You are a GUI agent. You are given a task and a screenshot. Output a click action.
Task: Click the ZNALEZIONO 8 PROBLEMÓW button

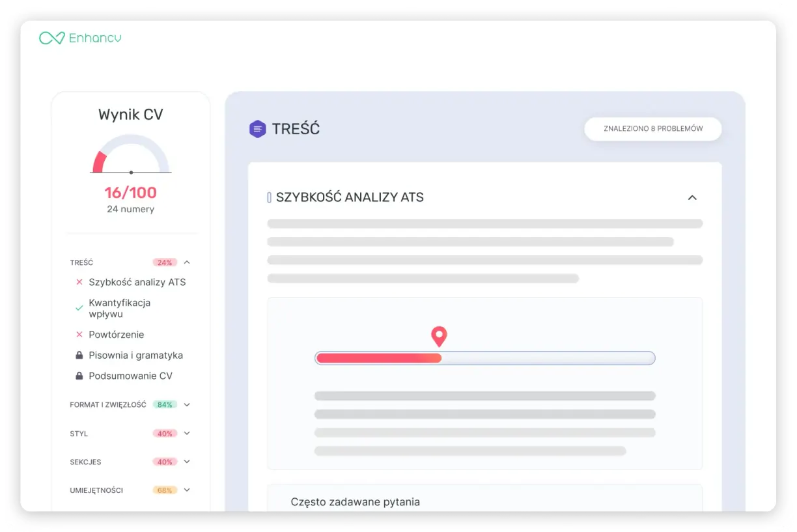point(653,129)
